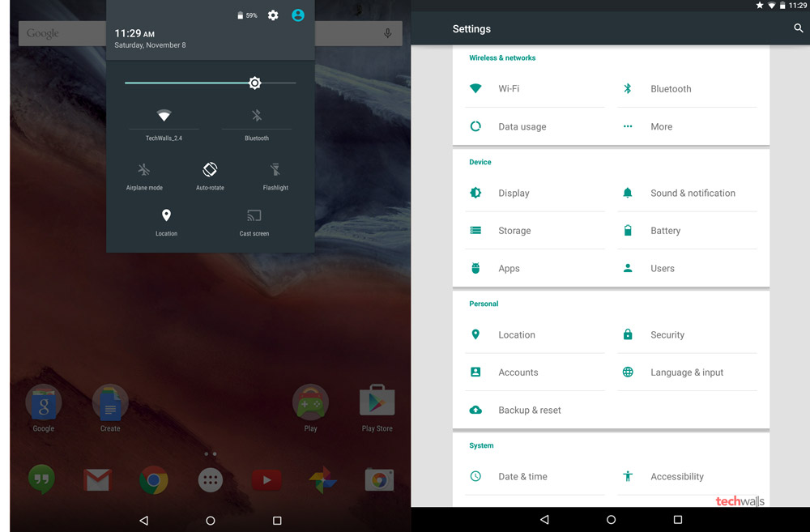Toggle Airplane mode quick setting
The image size is (810, 532).
(x=144, y=170)
